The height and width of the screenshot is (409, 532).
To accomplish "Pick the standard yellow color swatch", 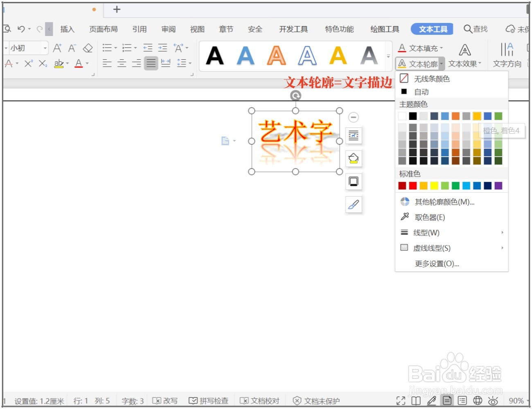I will pyautogui.click(x=434, y=186).
